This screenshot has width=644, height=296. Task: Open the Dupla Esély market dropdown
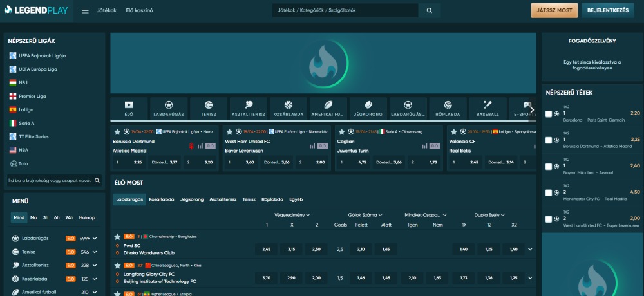coord(491,215)
